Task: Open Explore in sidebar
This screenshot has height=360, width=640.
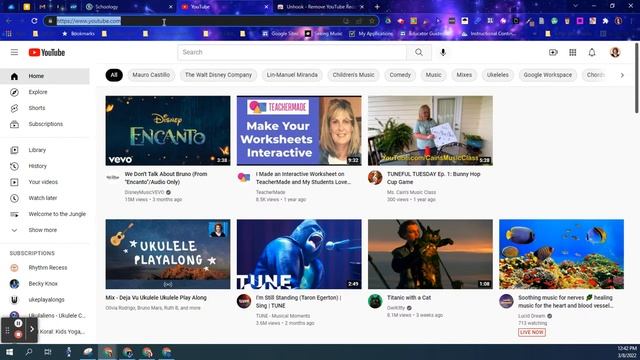Action: coord(45,92)
